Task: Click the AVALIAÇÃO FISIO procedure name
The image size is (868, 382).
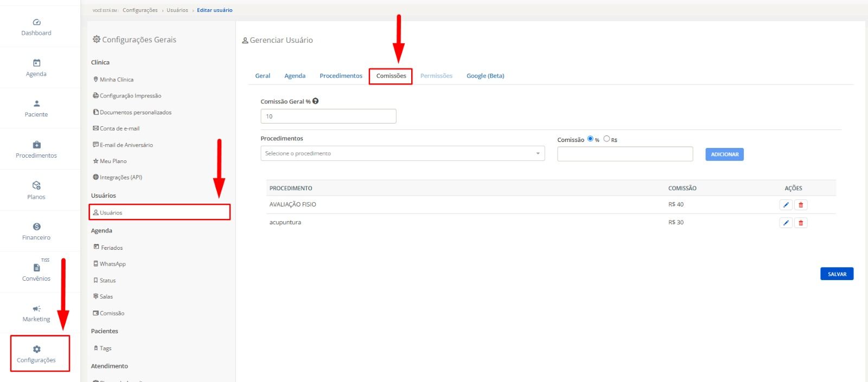Action: [x=292, y=204]
